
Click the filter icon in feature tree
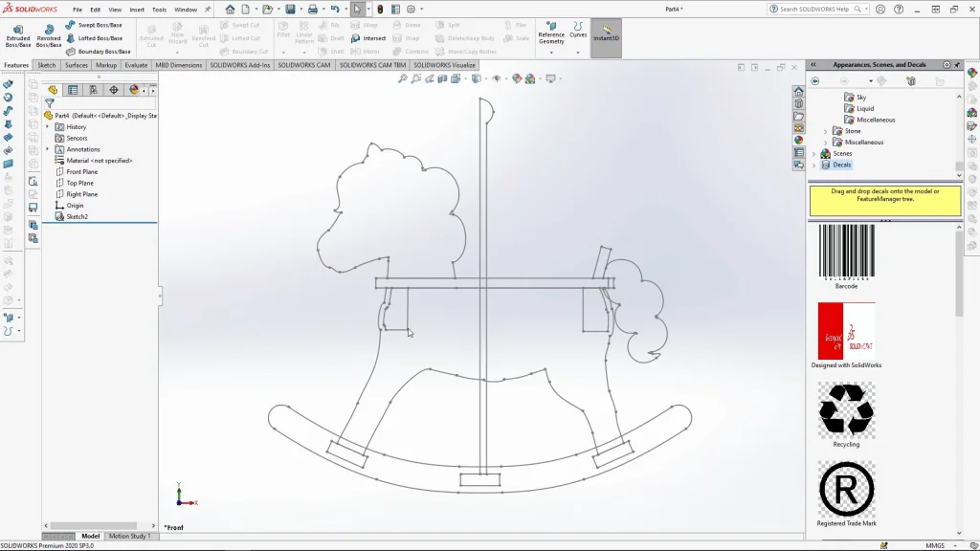[50, 103]
